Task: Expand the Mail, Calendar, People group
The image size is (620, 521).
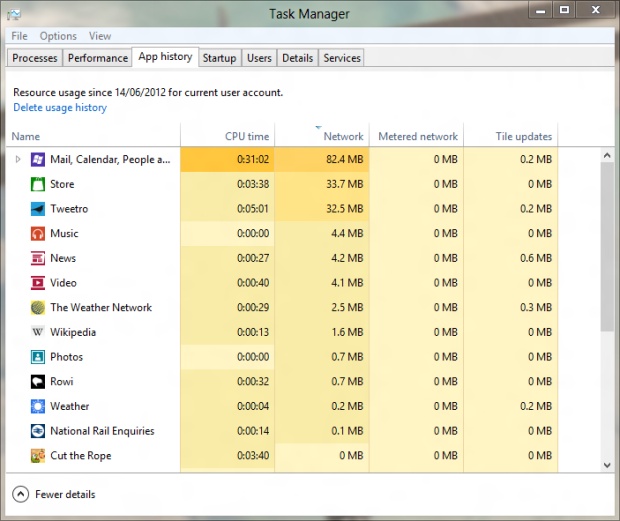Action: tap(18, 159)
